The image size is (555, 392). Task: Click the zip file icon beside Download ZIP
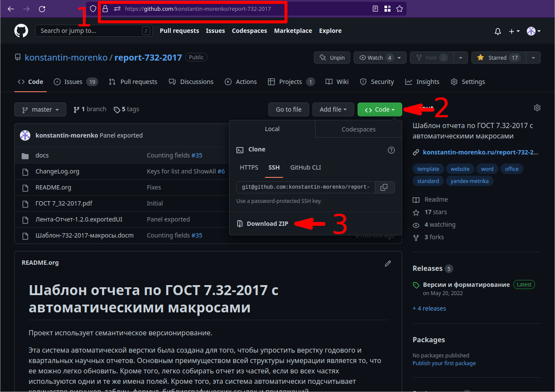click(x=240, y=224)
